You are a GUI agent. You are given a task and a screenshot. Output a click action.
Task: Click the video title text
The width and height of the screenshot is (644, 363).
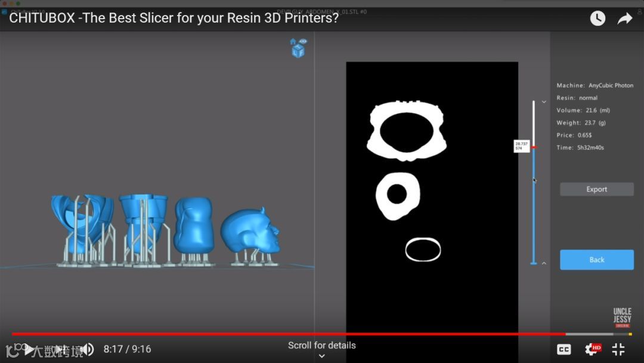(174, 18)
